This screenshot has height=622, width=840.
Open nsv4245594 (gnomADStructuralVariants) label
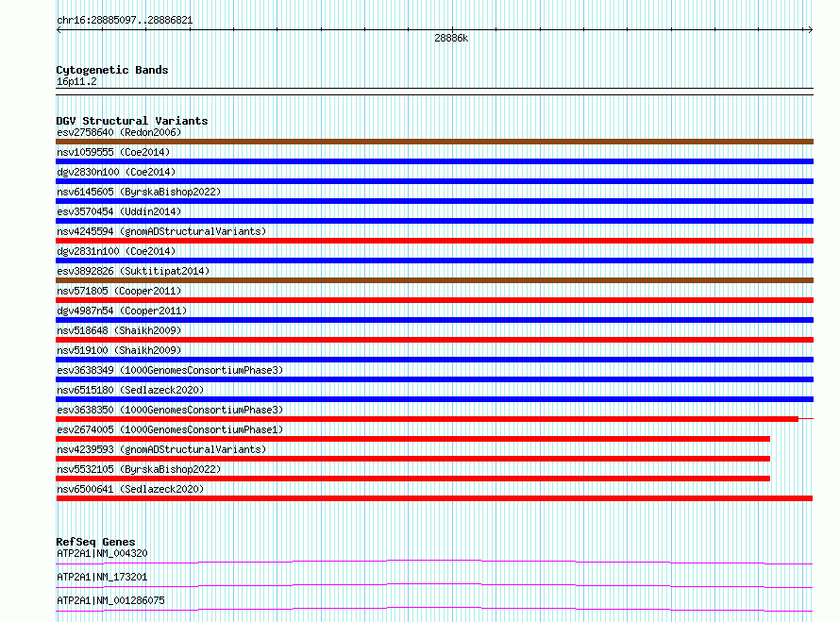(x=161, y=231)
